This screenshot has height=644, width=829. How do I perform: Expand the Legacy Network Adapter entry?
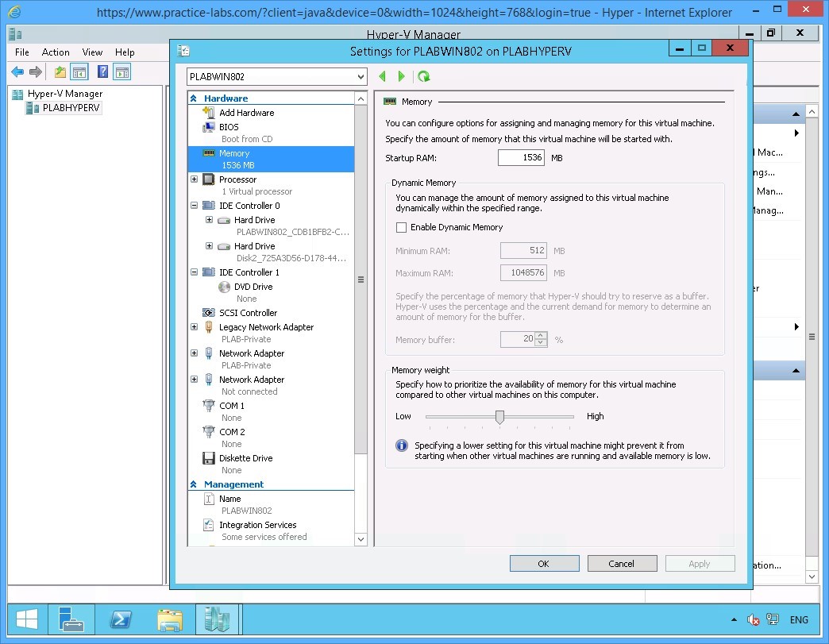click(x=193, y=326)
